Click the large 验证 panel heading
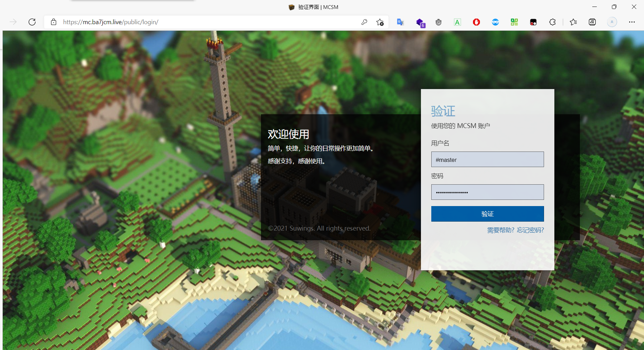 443,111
